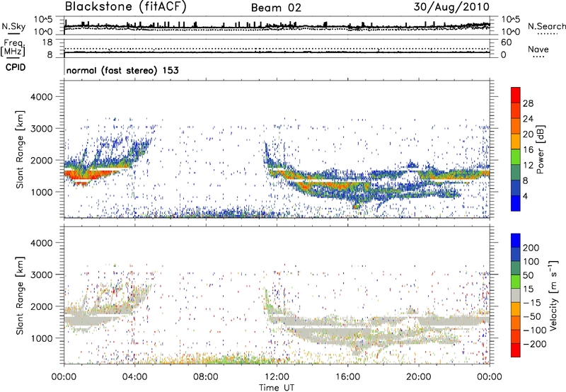Image resolution: width=566 pixels, height=392 pixels.
Task: Click the '18' frequency axis tick
Action: coord(47,42)
